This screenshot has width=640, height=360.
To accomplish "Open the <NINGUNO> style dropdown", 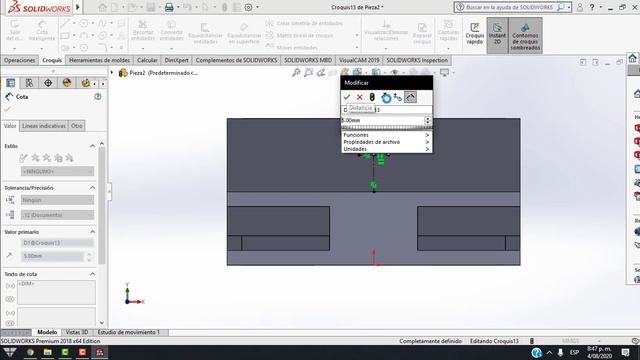I will pos(57,171).
